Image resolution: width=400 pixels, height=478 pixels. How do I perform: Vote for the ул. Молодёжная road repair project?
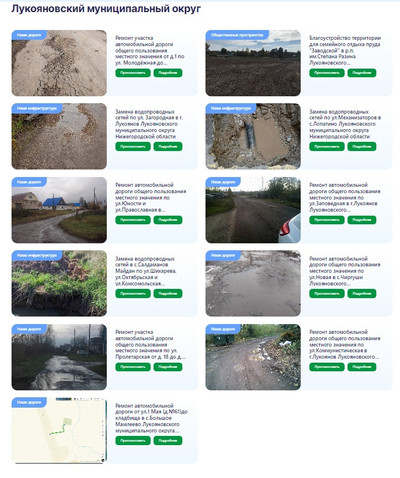tap(133, 73)
